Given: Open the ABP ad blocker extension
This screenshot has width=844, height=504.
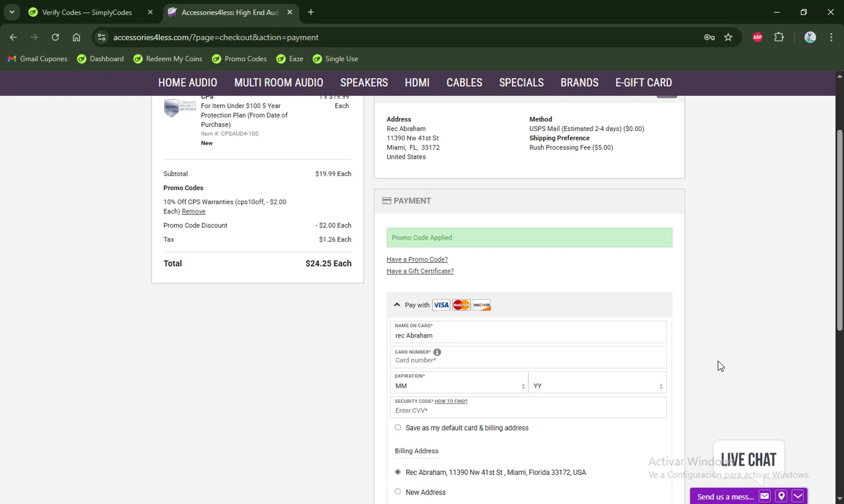Looking at the screenshot, I should [758, 37].
